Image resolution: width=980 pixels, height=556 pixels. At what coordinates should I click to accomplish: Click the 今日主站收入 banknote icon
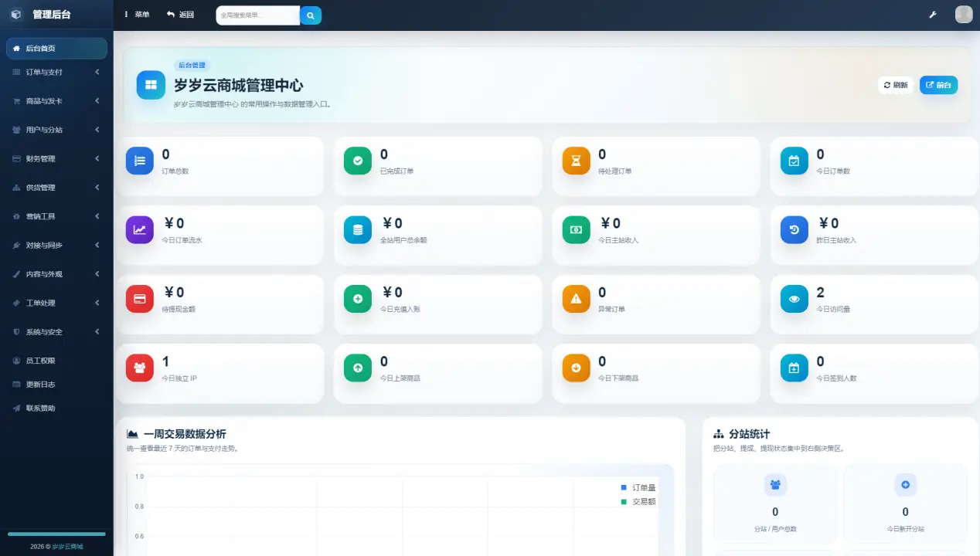(577, 229)
